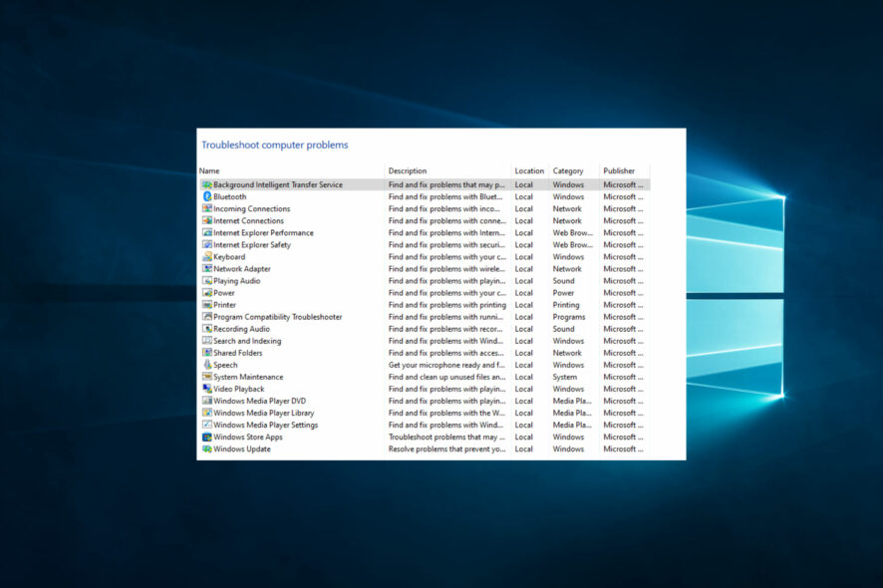Open the Windows Update name
Image resolution: width=883 pixels, height=588 pixels.
tap(242, 448)
